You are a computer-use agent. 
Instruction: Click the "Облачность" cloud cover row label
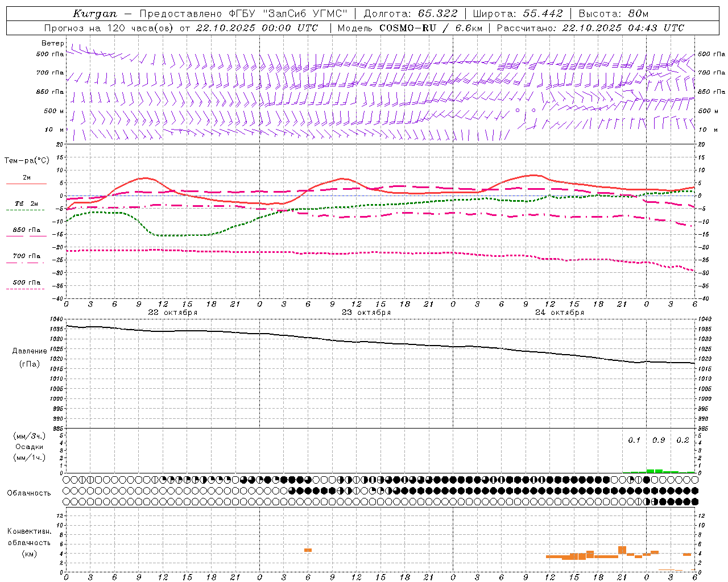[x=29, y=493]
